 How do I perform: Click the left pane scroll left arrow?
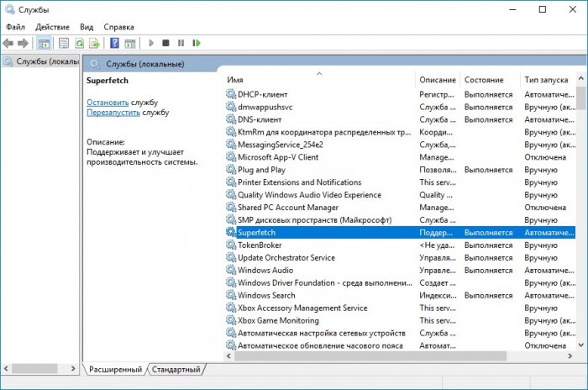6,369
